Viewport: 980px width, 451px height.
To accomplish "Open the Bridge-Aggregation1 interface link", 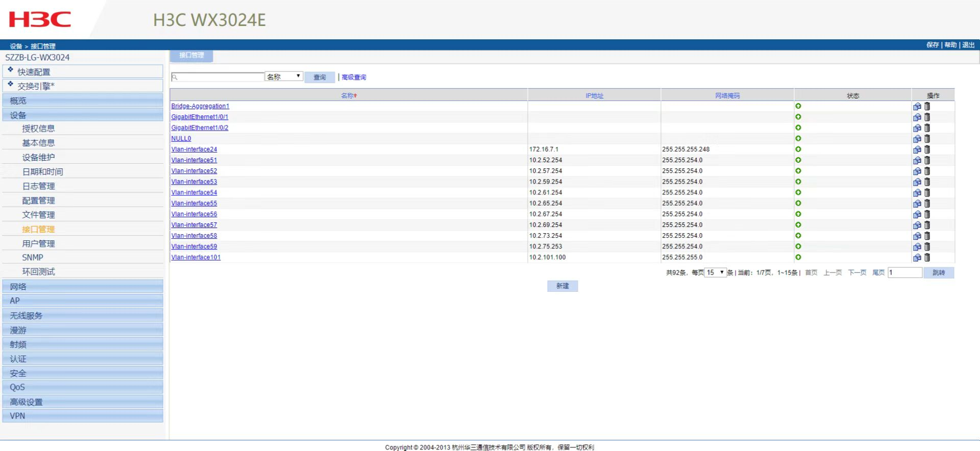I will click(x=200, y=106).
